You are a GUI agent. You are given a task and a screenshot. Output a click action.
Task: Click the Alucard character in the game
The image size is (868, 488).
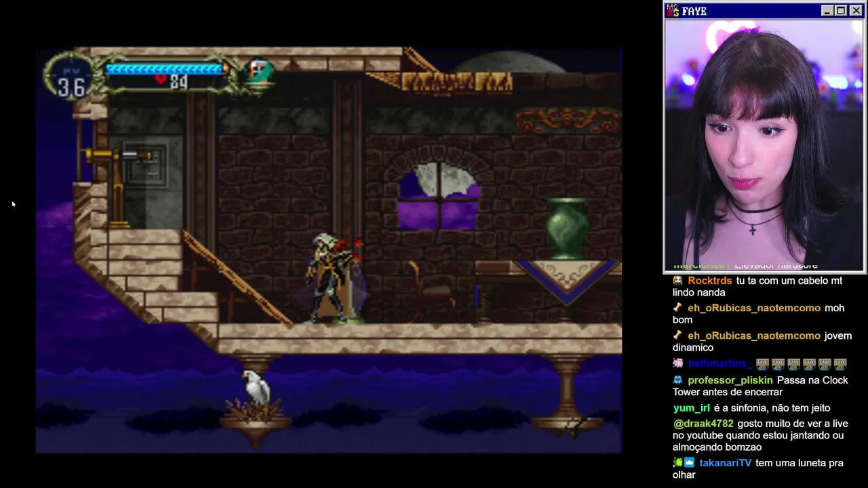click(334, 278)
